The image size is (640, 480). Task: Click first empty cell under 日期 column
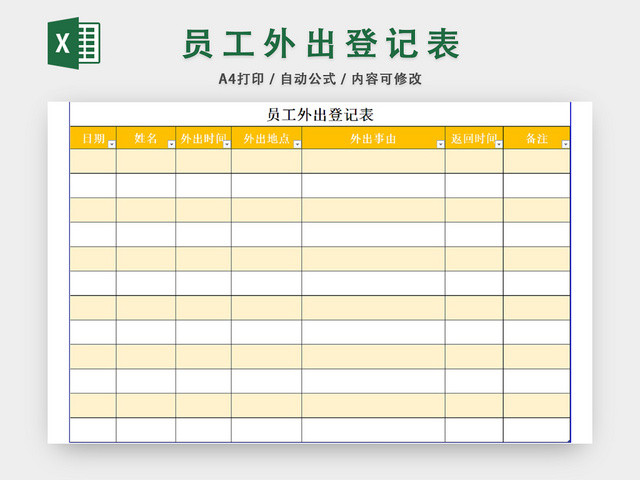tap(93, 161)
